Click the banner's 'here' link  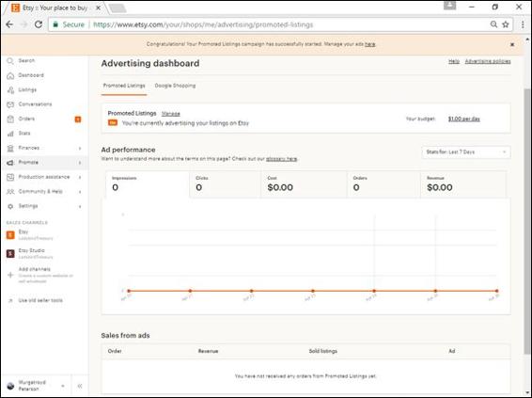click(369, 44)
